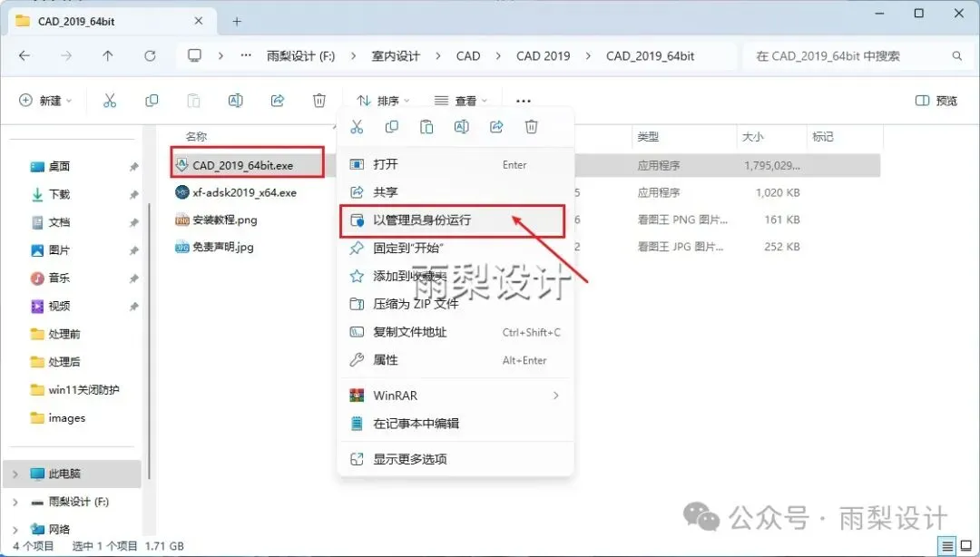Click the Paste icon in the context menu
980x557 pixels.
[x=426, y=127]
